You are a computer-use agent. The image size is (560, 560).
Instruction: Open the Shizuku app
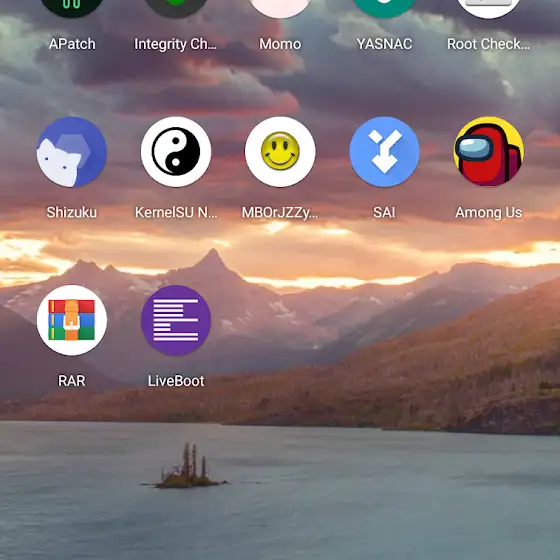72,152
